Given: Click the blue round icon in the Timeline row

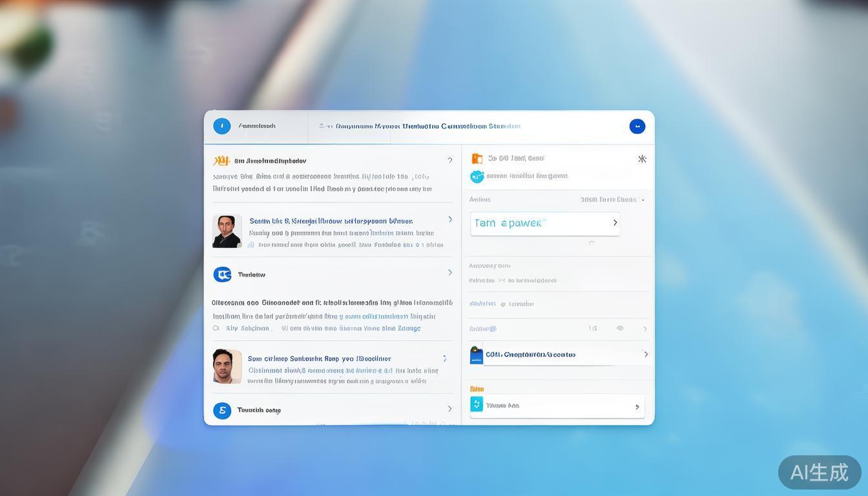Looking at the screenshot, I should (x=222, y=274).
